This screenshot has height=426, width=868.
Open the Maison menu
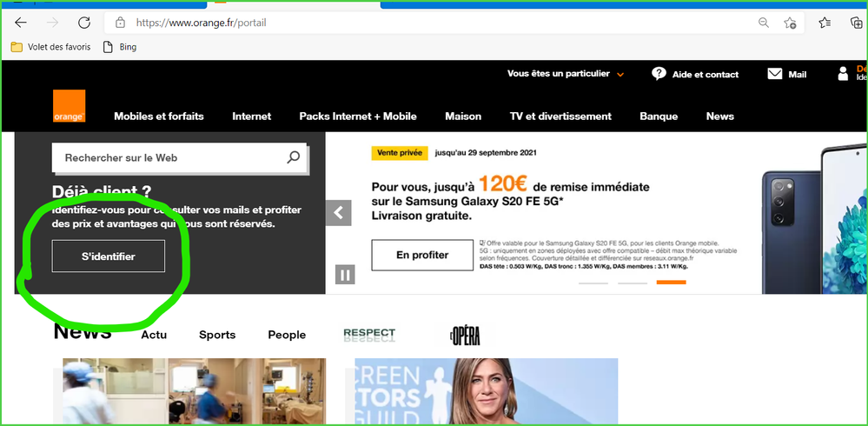click(463, 116)
